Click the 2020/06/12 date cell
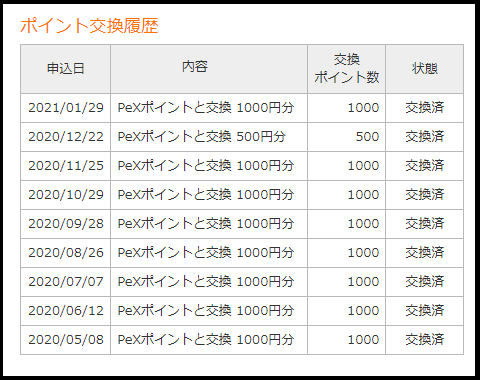Image resolution: width=480 pixels, height=380 pixels. point(65,311)
